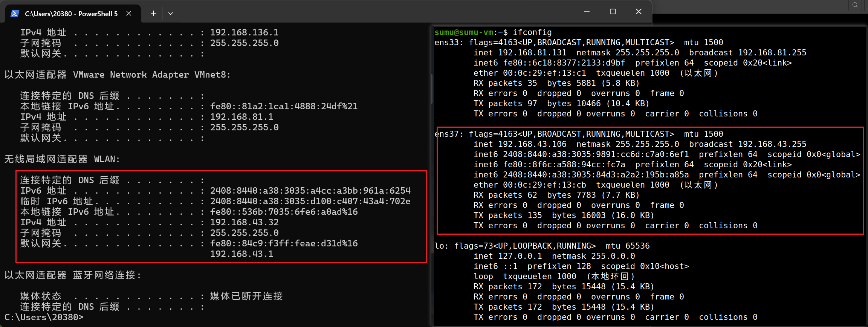Minimize the terminal window

point(587,12)
